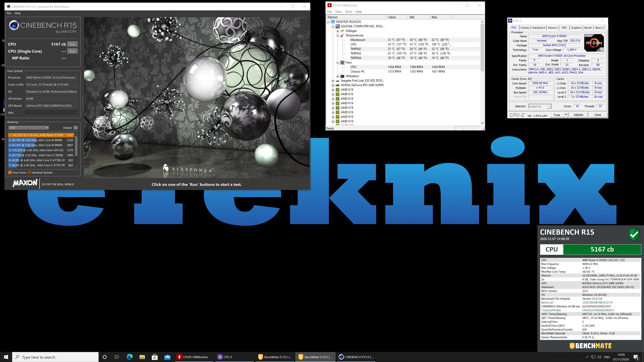Screen dimensions: 644x362
Task: Open Microsoft Store from taskbar
Action: [154, 357]
